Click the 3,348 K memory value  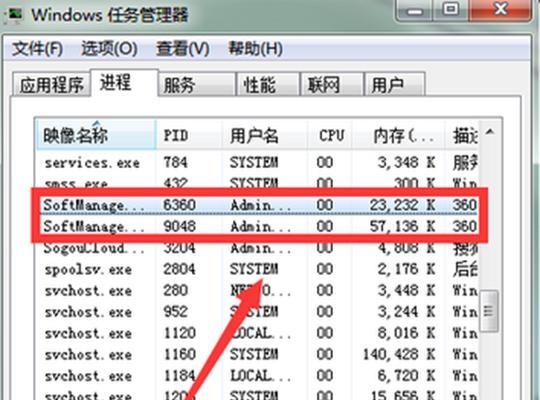pyautogui.click(x=406, y=163)
